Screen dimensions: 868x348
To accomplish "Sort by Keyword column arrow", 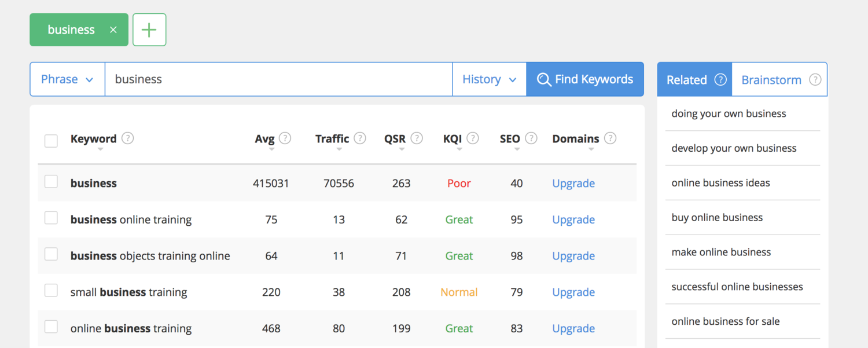I will pos(101,149).
